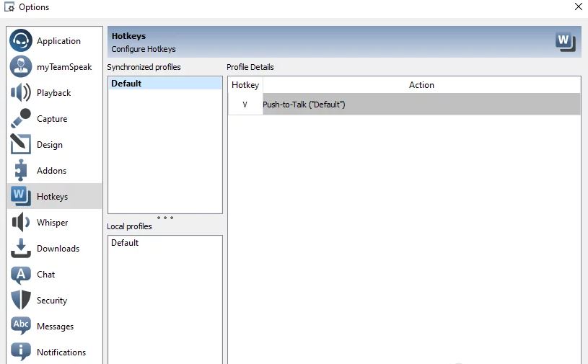Click the Messages Abc bubble icon
The height and width of the screenshot is (364, 588).
coord(21,326)
